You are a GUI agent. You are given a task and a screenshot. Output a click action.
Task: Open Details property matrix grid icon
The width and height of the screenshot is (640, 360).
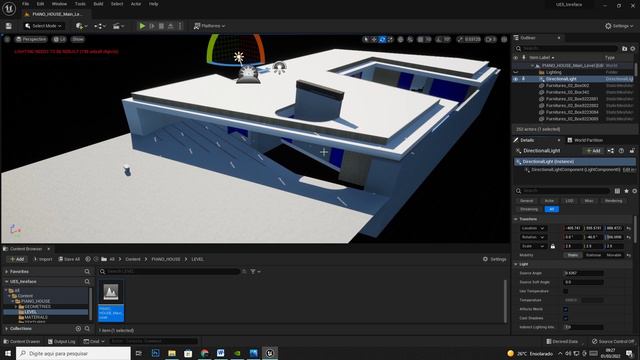(617, 191)
